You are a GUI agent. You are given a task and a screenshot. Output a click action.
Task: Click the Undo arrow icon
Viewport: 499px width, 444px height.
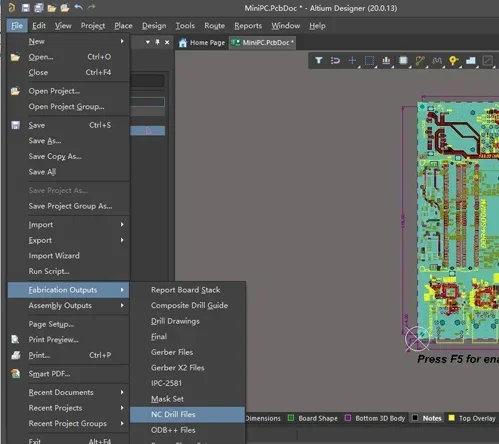tap(79, 7)
